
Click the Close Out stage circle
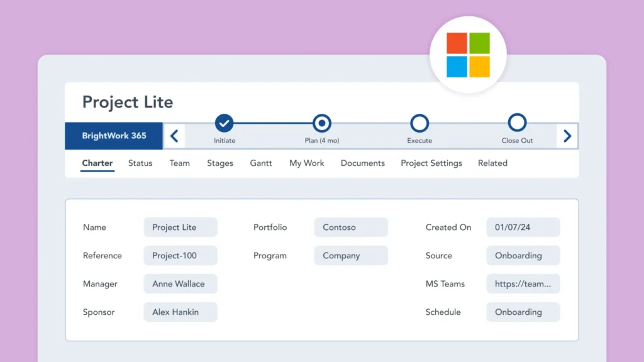tap(517, 123)
